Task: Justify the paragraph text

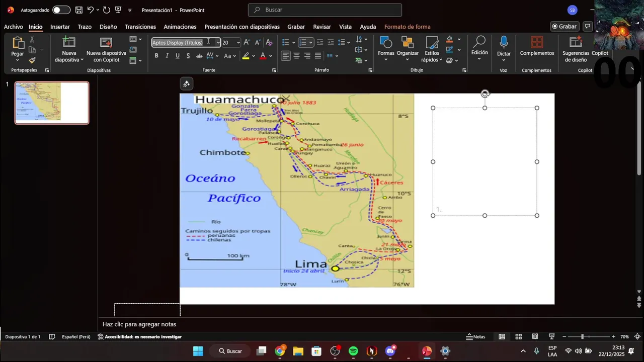Action: [x=318, y=56]
